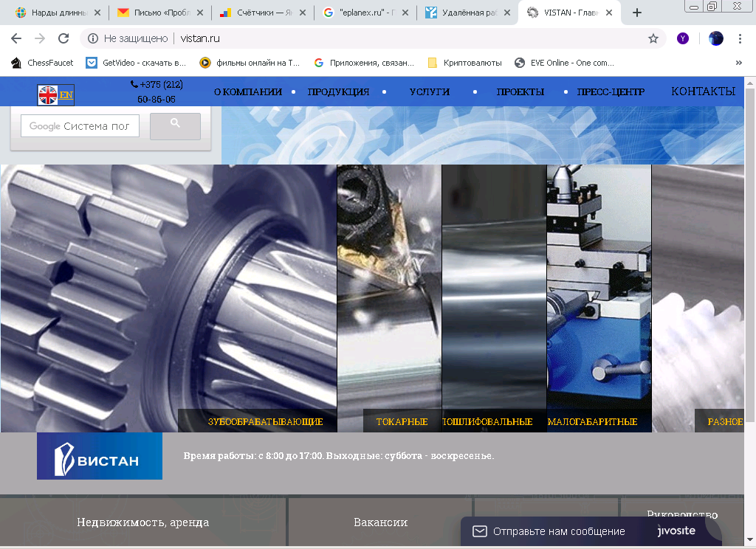The width and height of the screenshot is (756, 549).
Task: Click the Google search magnifier button
Action: coord(175,126)
